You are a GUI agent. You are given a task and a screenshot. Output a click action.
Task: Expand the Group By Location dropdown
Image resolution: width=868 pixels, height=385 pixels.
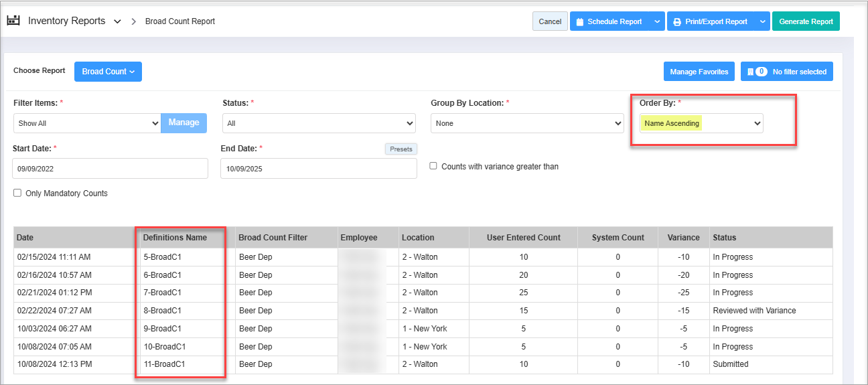(x=527, y=123)
